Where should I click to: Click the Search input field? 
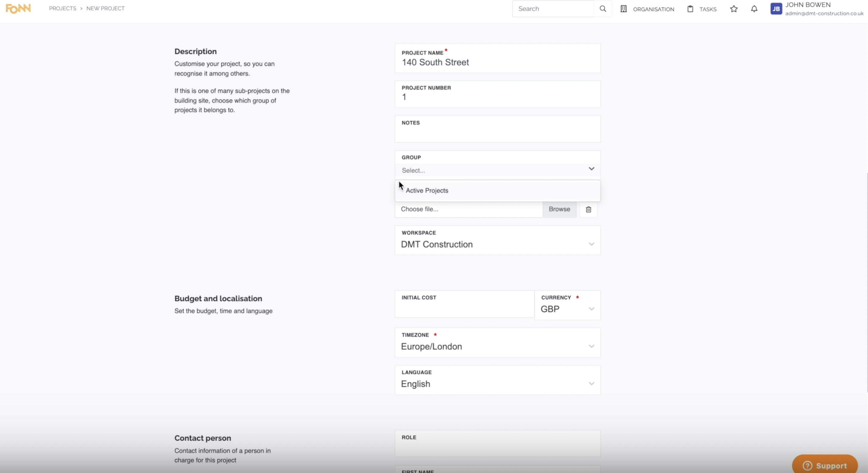coord(553,9)
